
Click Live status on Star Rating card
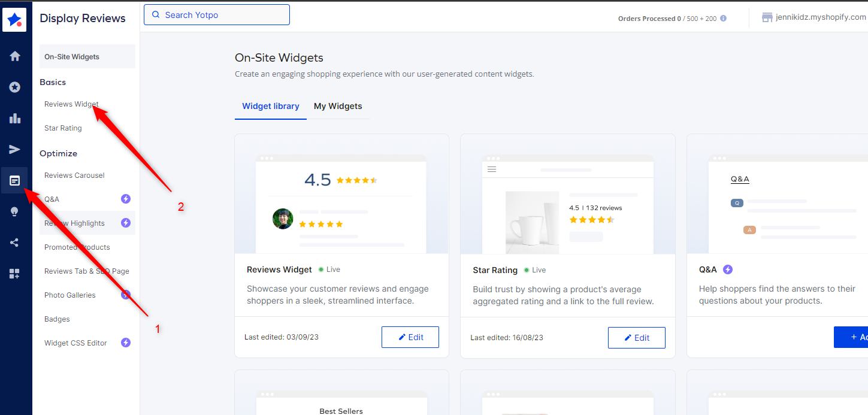tap(535, 270)
